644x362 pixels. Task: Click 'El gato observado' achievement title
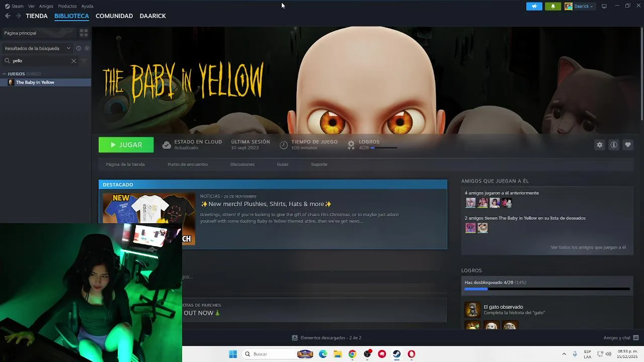tap(503, 307)
